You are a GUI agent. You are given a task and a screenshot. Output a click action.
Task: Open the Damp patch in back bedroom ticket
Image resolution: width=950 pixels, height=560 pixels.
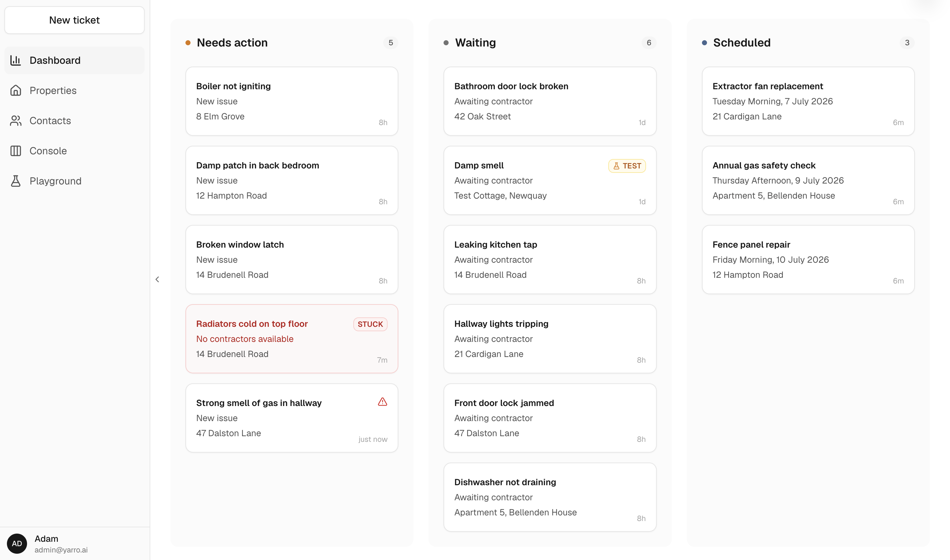[292, 180]
